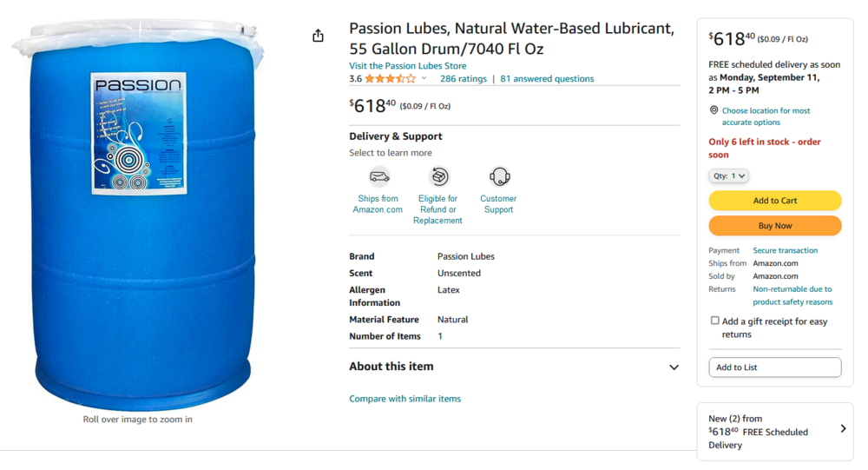Open the Secure transaction link

(x=785, y=250)
